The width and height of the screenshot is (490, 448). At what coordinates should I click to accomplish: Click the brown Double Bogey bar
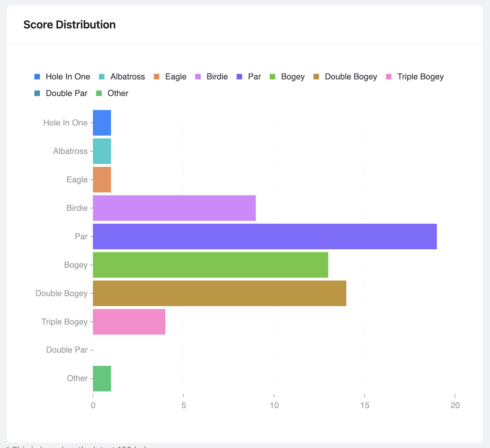[219, 293]
